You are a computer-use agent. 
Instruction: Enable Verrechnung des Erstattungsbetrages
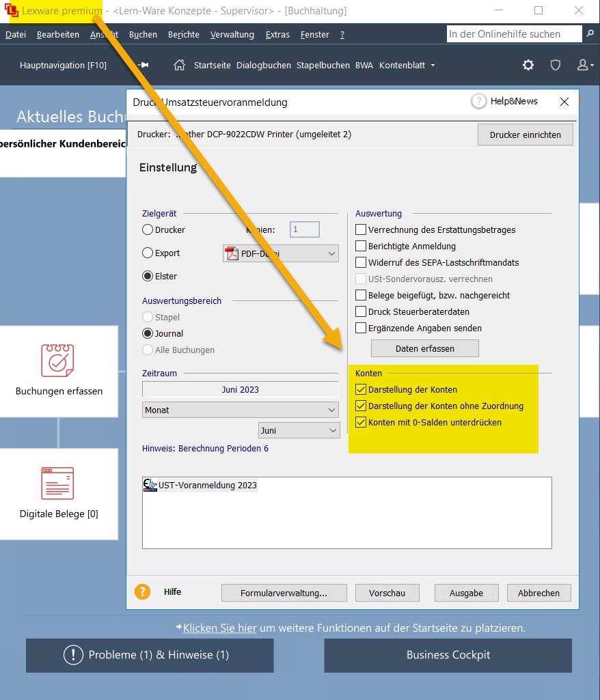(361, 230)
